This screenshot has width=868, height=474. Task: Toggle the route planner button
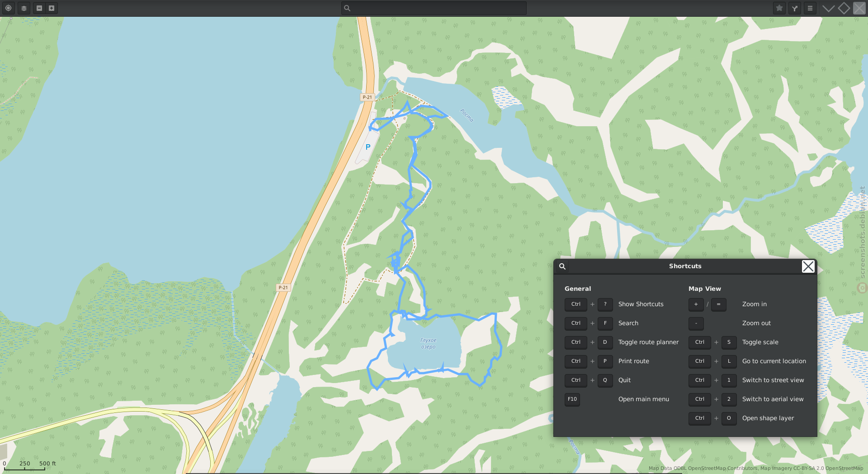coord(795,8)
